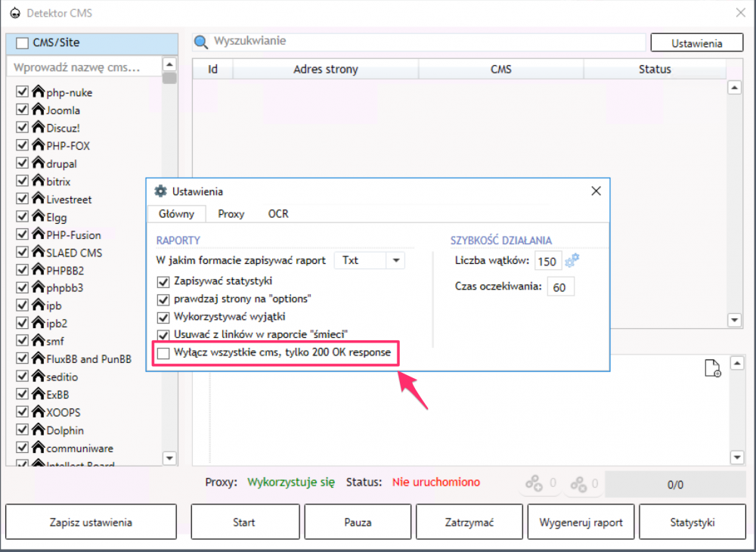
Task: Click the first counter icon showing 0
Action: (534, 483)
